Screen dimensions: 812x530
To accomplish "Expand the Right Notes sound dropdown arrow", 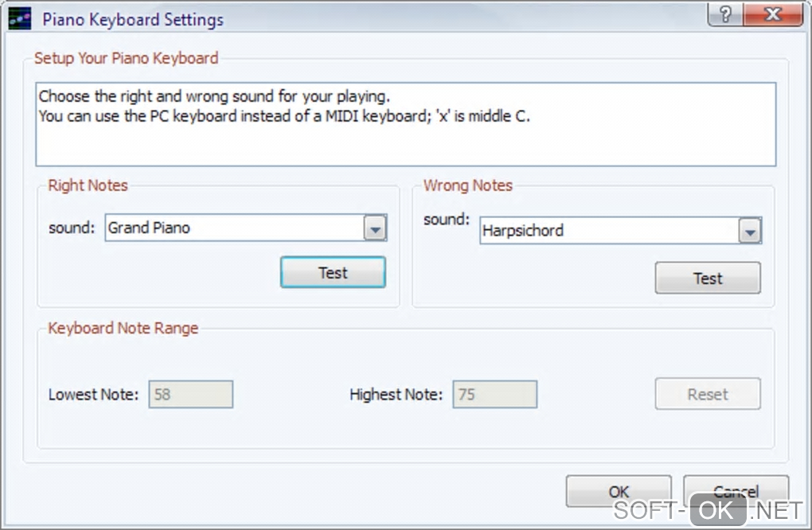I will click(x=375, y=229).
